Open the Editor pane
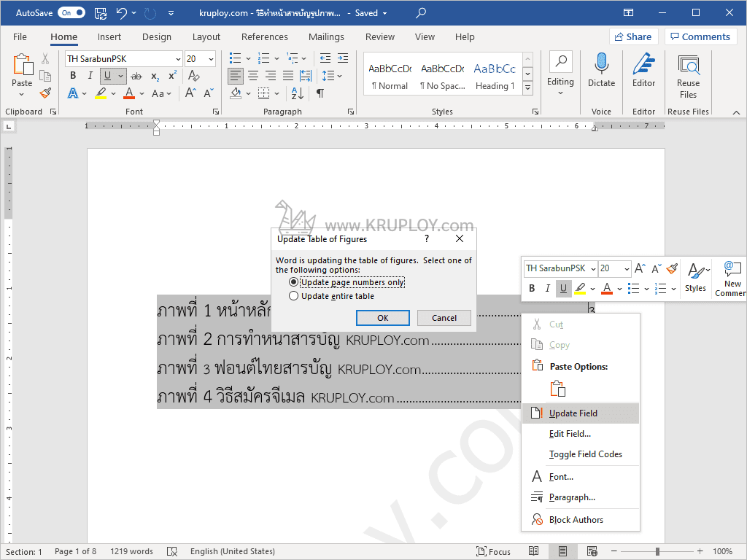Screen dimensions: 747x560 click(x=643, y=71)
